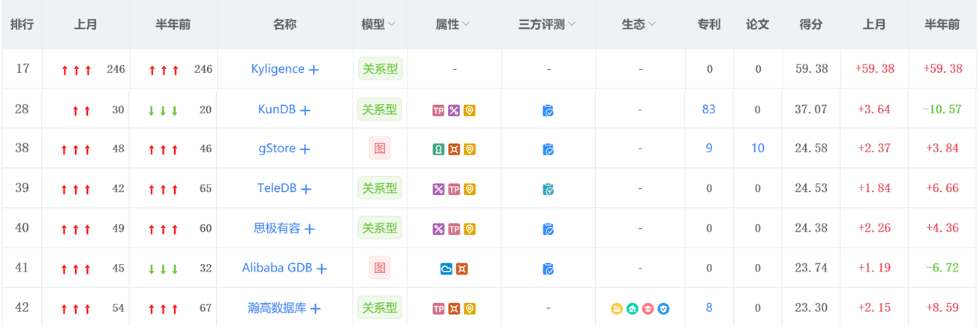Click the TP attribute icon in KunDB row
The image size is (980, 333).
[438, 110]
